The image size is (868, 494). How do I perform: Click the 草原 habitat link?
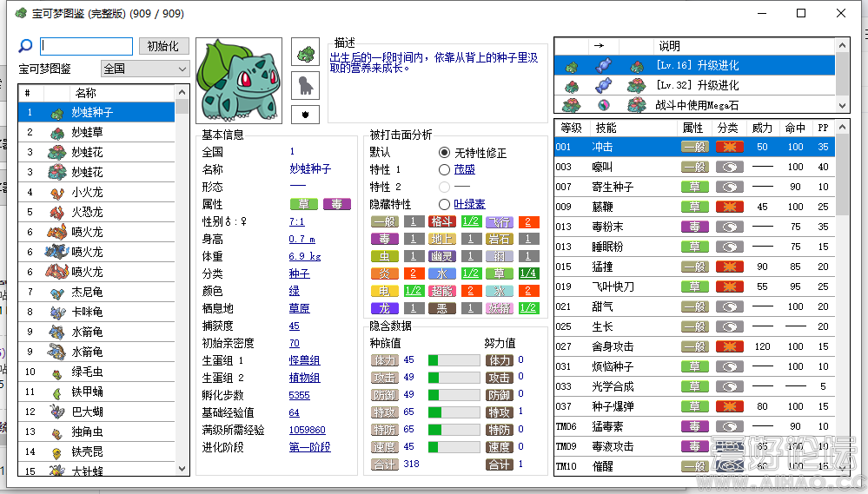tap(300, 308)
